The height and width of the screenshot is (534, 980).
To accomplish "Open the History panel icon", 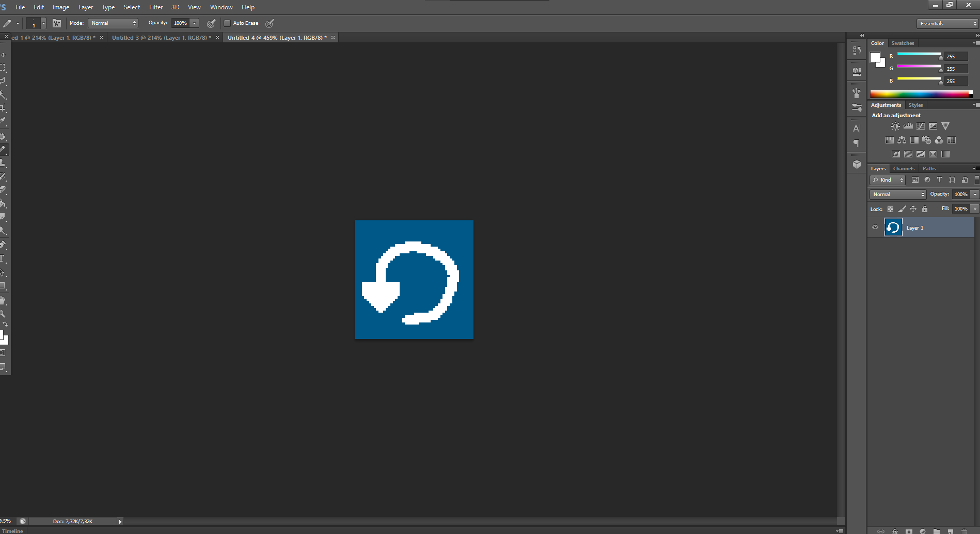I will [x=857, y=51].
